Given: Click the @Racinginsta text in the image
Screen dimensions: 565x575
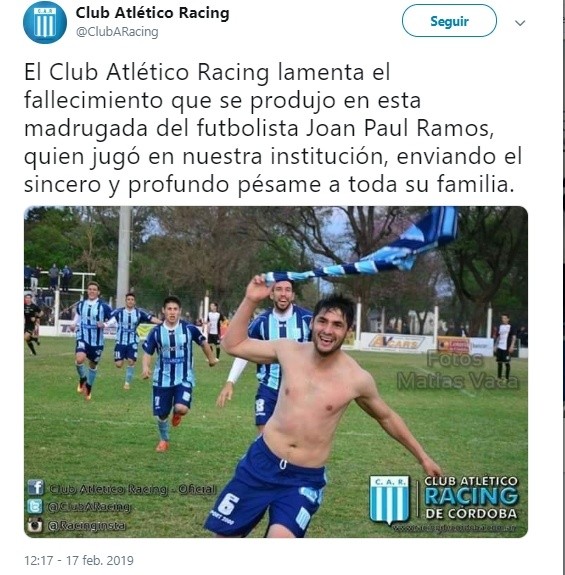Looking at the screenshot, I should 87,525.
